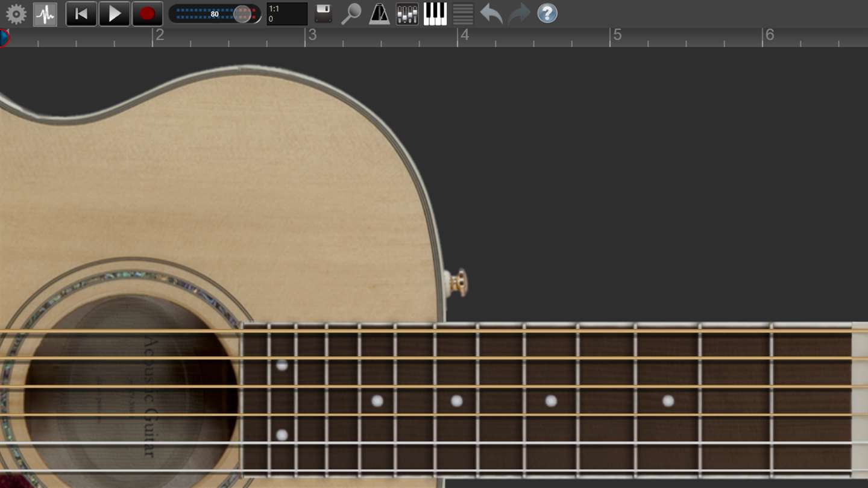
Task: Click the guitar sound hole
Action: click(x=131, y=392)
